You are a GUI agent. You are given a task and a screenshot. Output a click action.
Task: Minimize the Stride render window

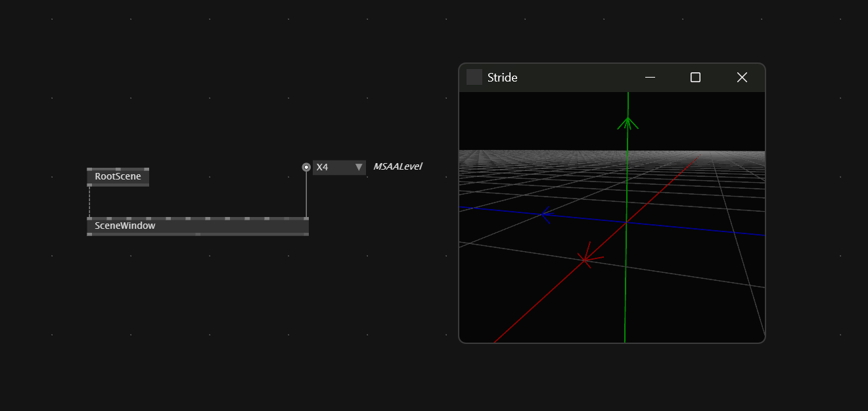650,78
